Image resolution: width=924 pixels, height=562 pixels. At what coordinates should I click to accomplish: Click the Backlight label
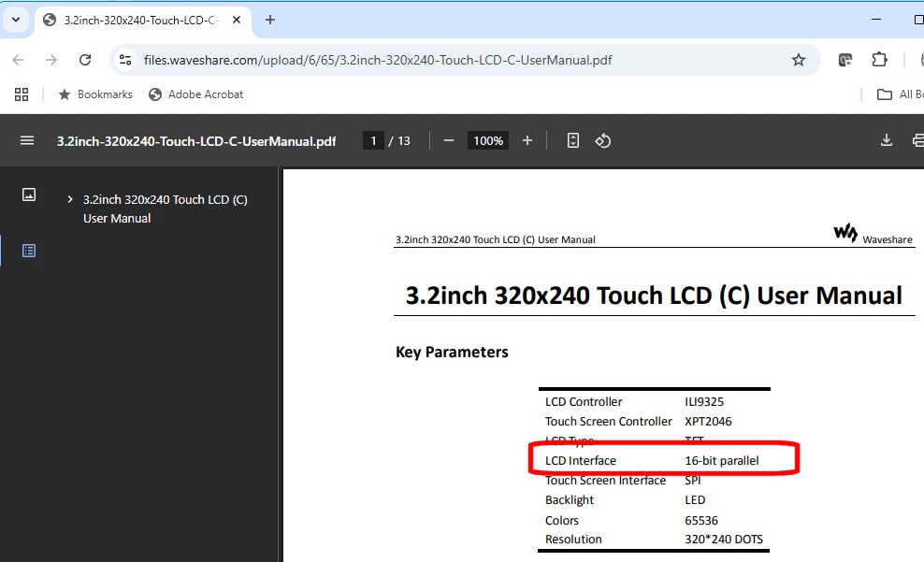coord(570,500)
